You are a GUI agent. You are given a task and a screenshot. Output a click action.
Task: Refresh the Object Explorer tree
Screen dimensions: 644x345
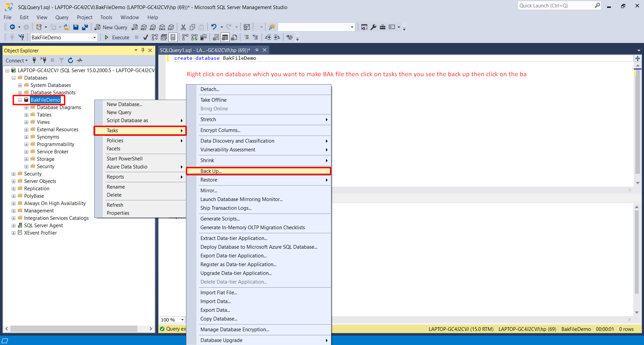(71, 60)
